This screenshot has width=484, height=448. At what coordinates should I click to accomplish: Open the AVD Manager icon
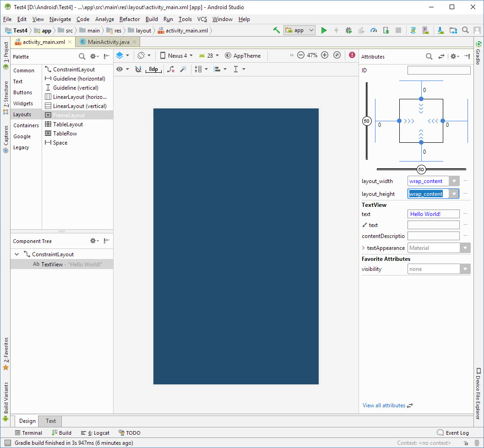(x=426, y=30)
